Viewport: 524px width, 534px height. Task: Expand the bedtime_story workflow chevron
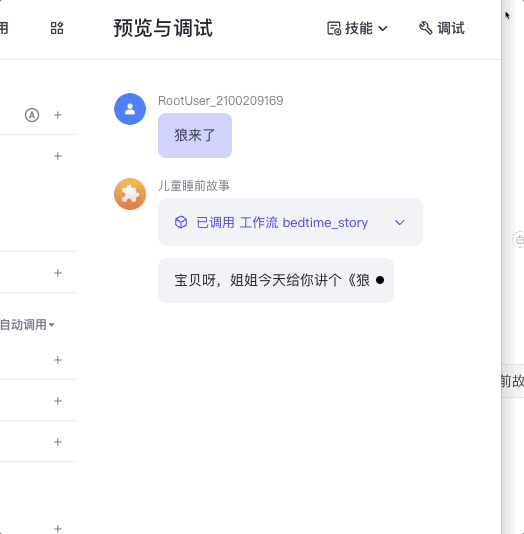click(400, 222)
